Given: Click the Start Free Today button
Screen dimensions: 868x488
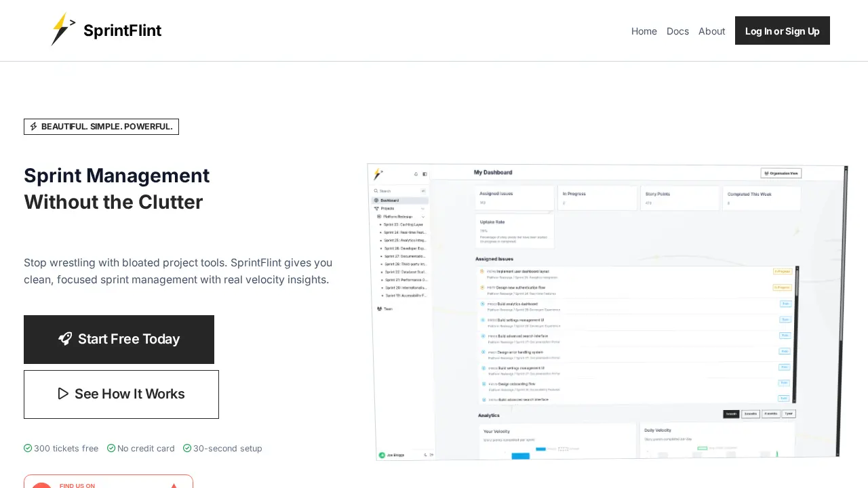Looking at the screenshot, I should [x=119, y=340].
